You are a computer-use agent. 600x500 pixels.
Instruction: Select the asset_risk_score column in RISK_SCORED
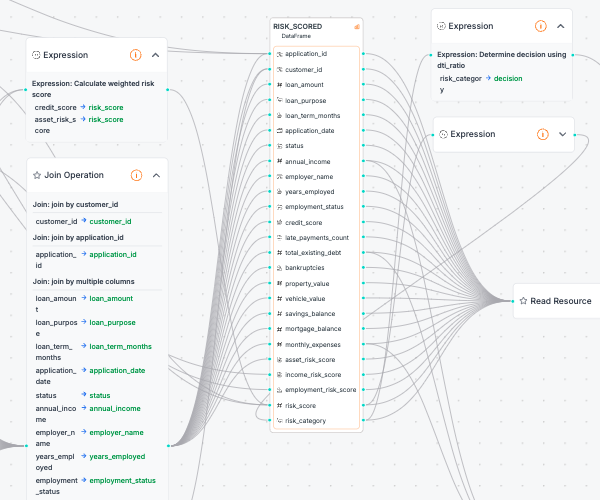pos(316,360)
